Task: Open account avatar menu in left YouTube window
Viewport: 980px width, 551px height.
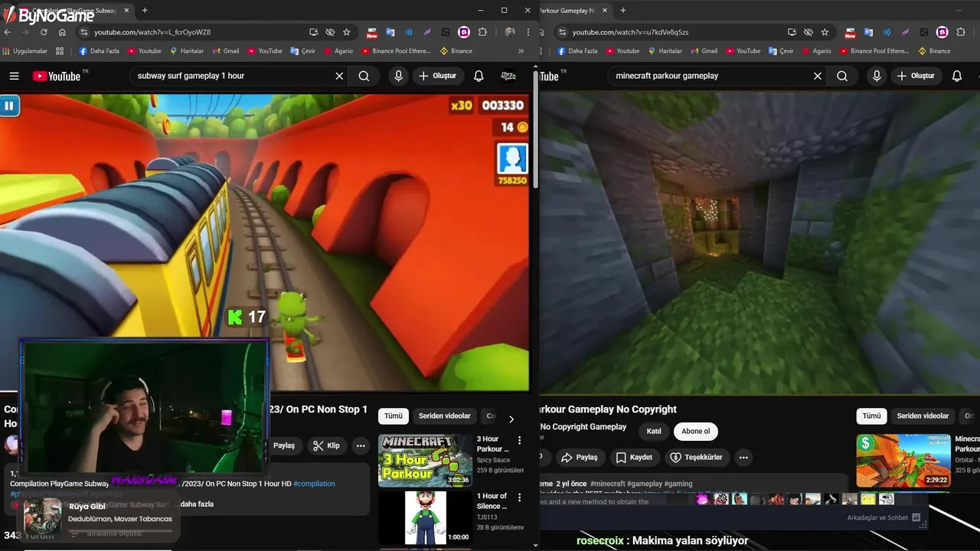Action: click(x=508, y=76)
